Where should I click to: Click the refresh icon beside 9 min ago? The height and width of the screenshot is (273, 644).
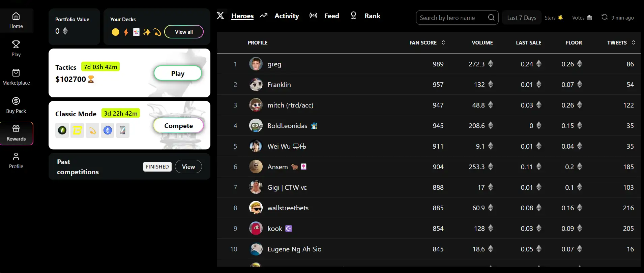605,17
